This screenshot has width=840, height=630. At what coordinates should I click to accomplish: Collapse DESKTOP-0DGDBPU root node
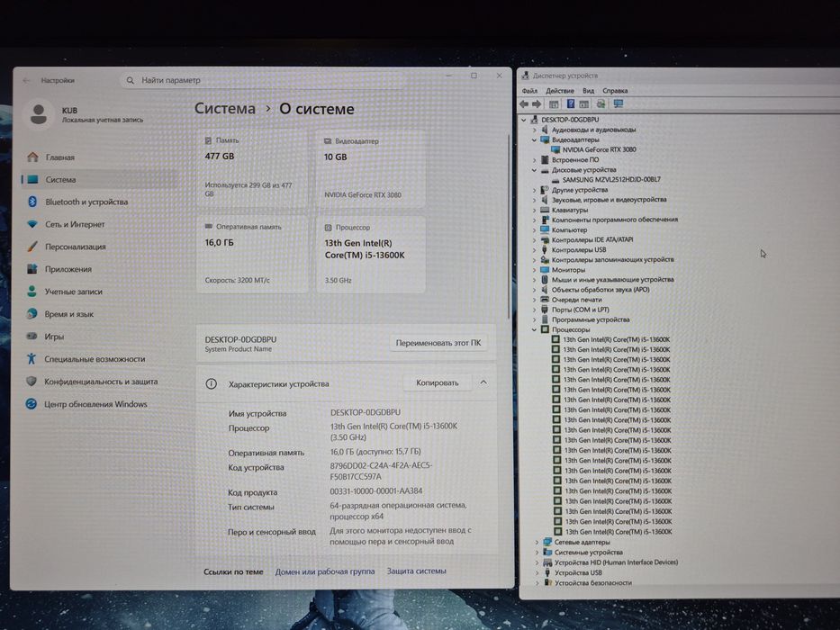click(524, 120)
